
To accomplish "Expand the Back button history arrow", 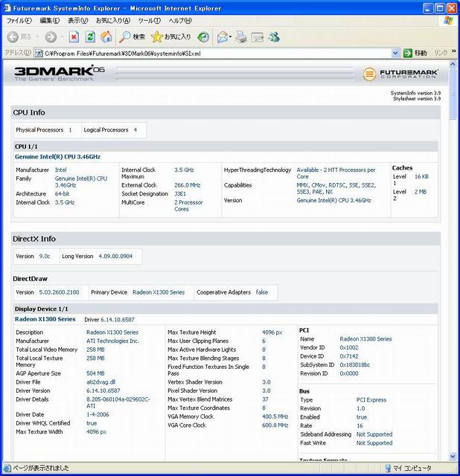I will pos(36,36).
